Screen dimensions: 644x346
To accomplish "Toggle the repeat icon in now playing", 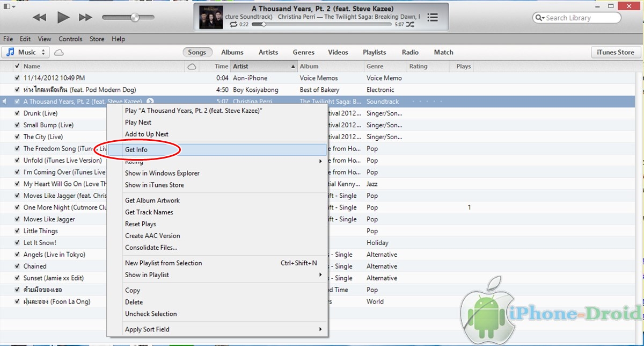I will click(234, 25).
